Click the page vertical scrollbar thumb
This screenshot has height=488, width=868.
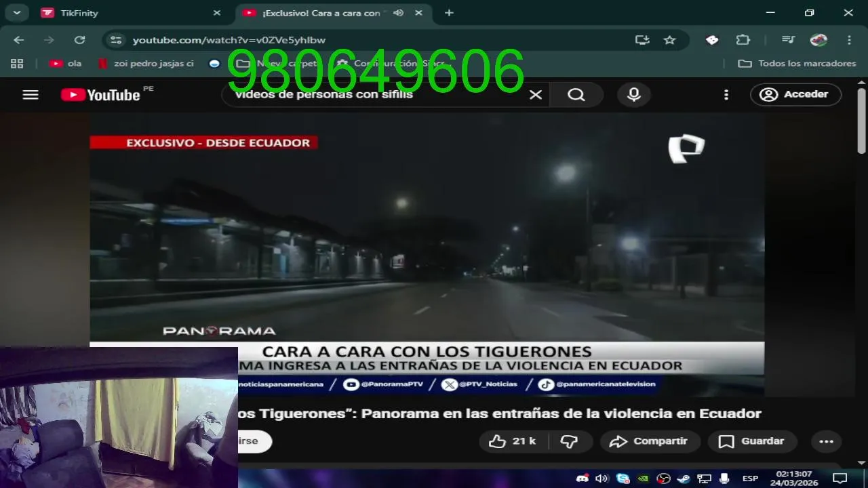point(861,122)
